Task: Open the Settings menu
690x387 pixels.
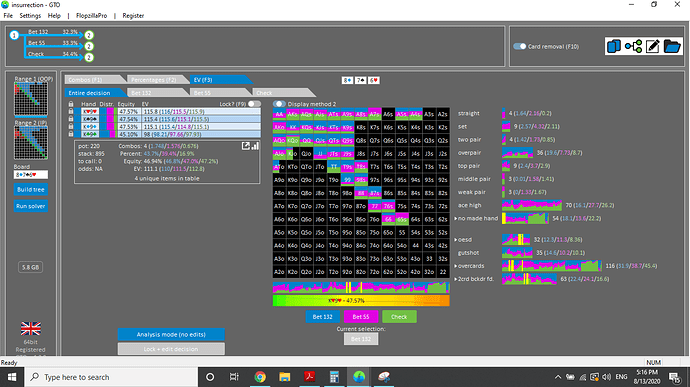Action: pos(30,15)
